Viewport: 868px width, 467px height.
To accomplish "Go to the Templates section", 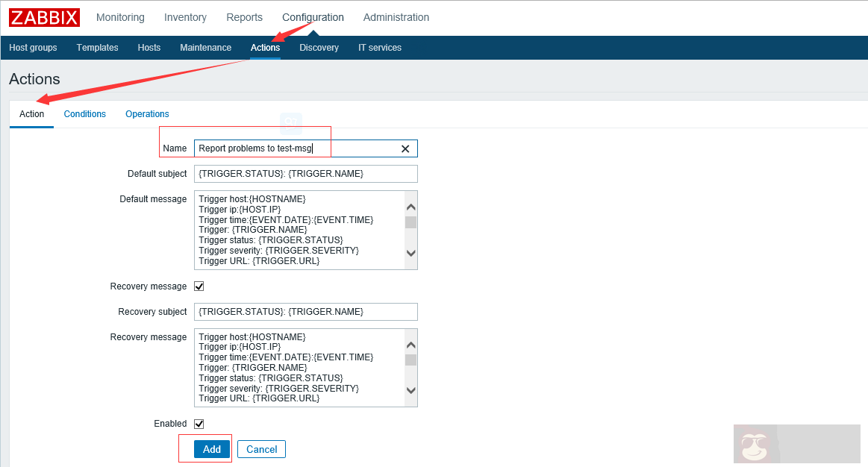I will 97,47.
